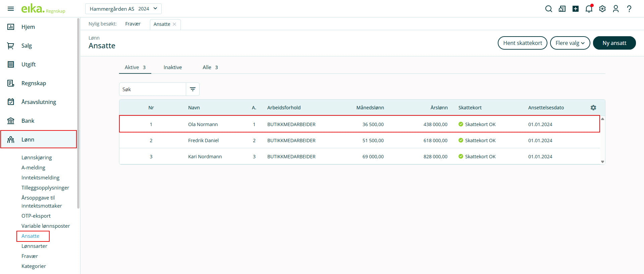Open Lønnskjøring in the sidebar
This screenshot has height=274, width=644.
[x=37, y=157]
